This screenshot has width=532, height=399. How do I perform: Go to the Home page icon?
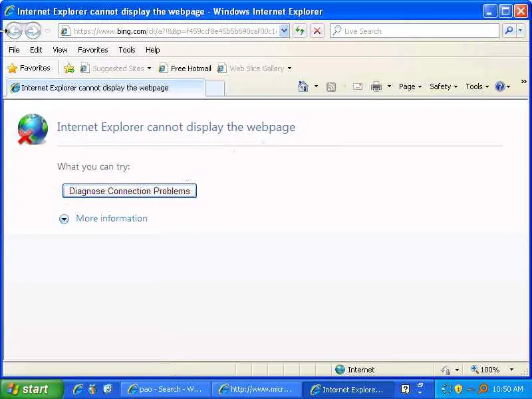303,87
